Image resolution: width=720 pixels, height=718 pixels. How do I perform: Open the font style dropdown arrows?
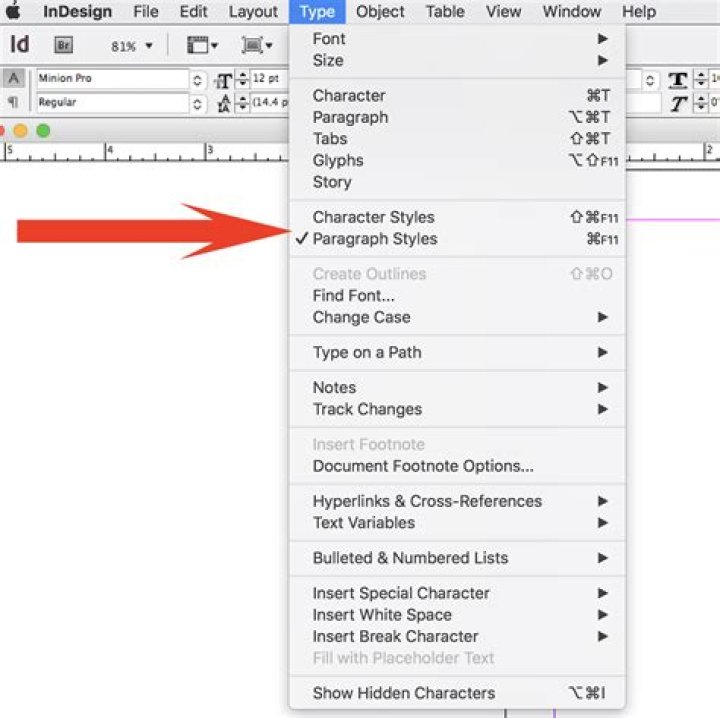(197, 104)
